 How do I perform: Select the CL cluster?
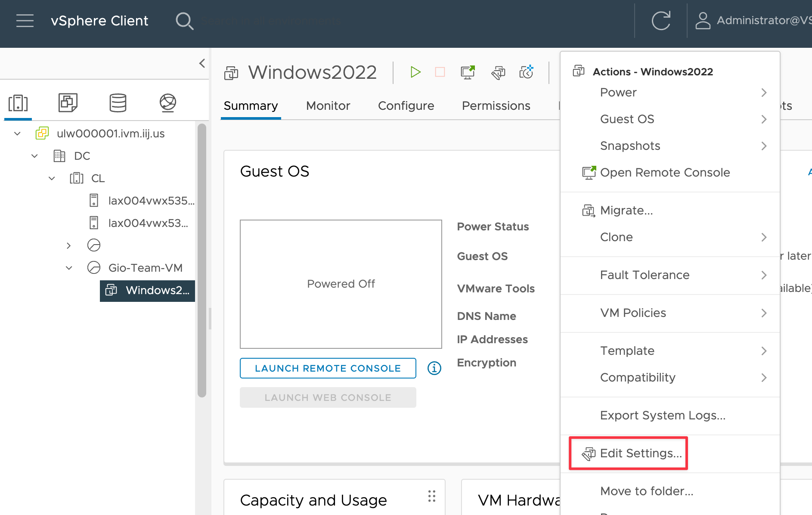click(98, 178)
